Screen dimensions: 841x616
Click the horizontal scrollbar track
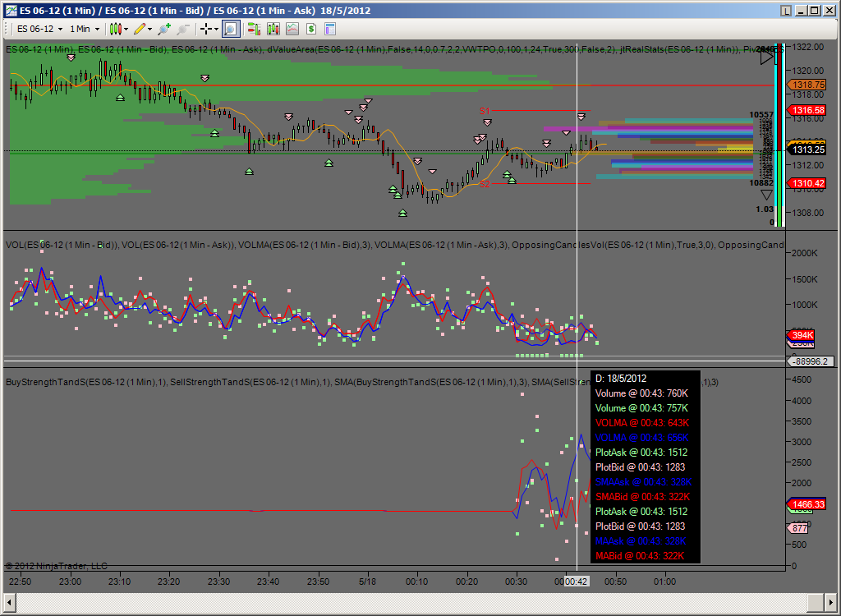[412, 601]
